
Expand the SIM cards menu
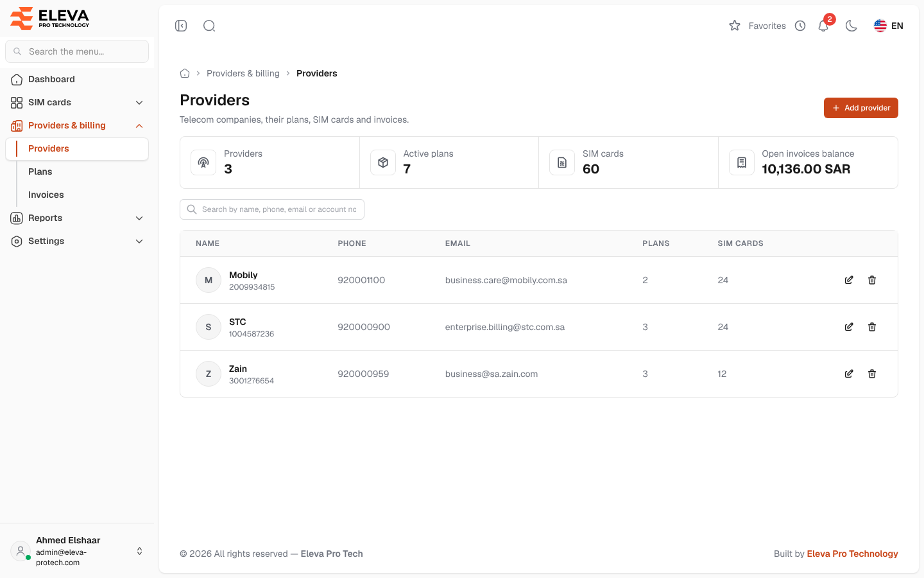(77, 102)
